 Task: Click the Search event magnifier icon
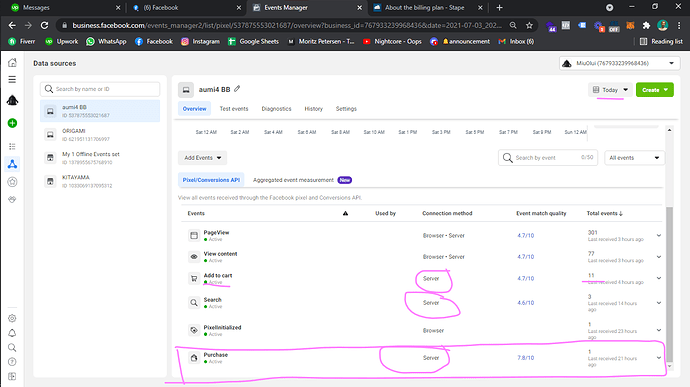(x=194, y=302)
